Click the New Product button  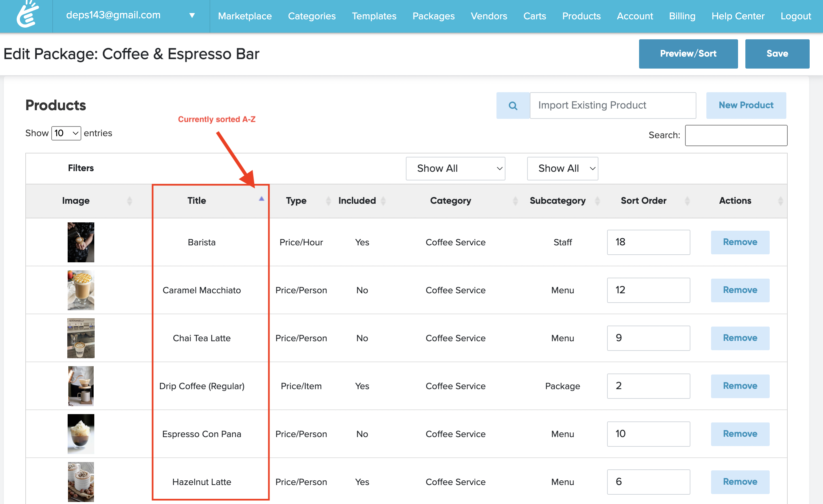point(746,106)
